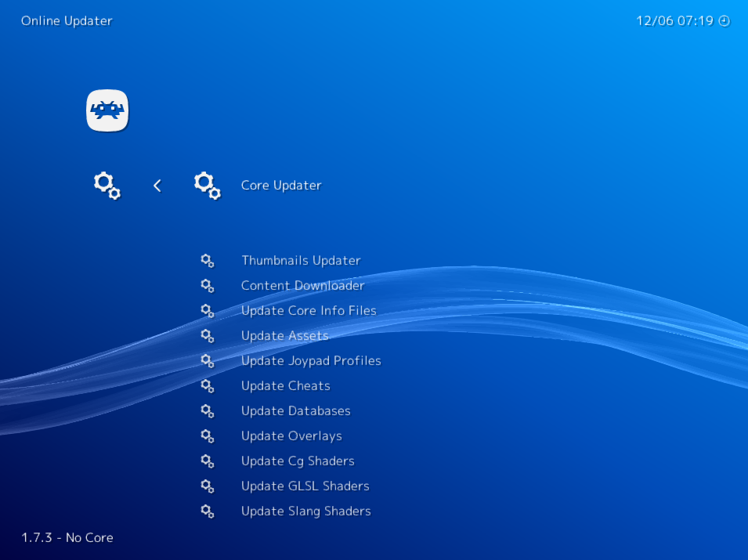
Task: Click gear icon beside Update Slang Shaders
Action: tap(208, 511)
